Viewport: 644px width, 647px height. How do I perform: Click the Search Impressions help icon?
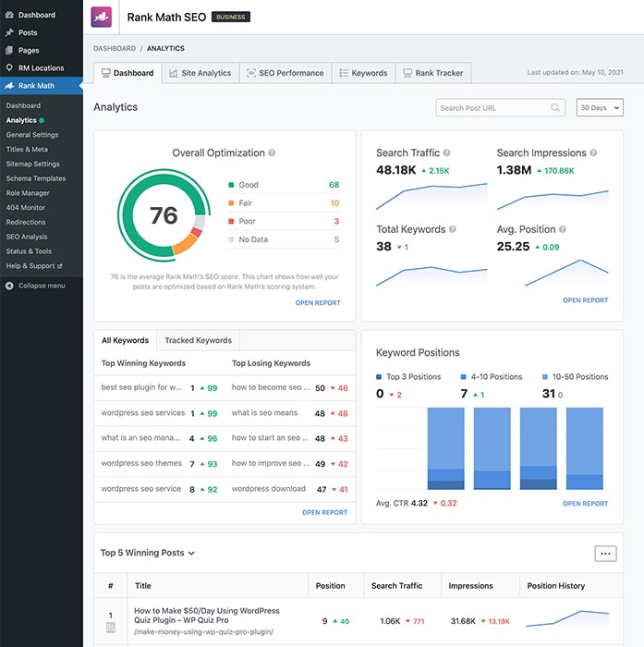pyautogui.click(x=593, y=153)
